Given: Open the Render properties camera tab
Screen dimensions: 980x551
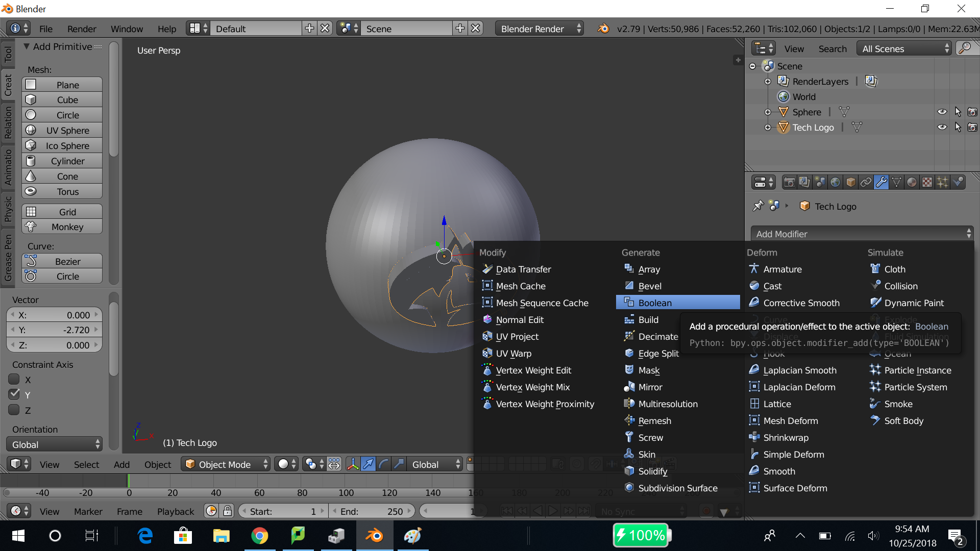Looking at the screenshot, I should tap(789, 182).
